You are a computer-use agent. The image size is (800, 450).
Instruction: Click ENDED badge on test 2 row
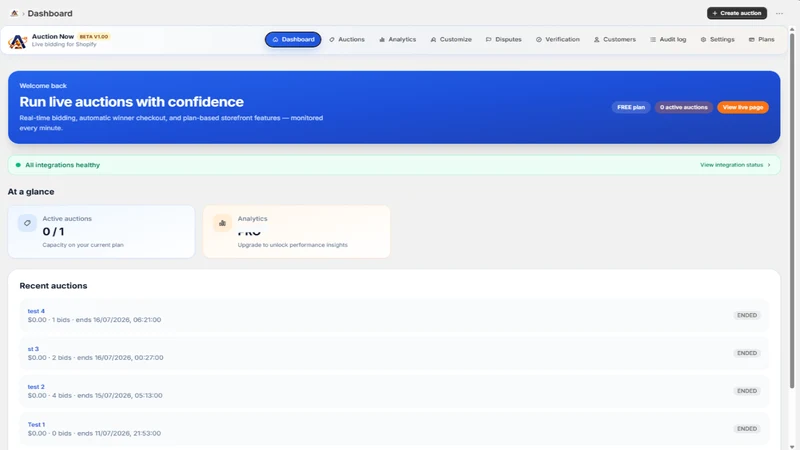coord(747,391)
